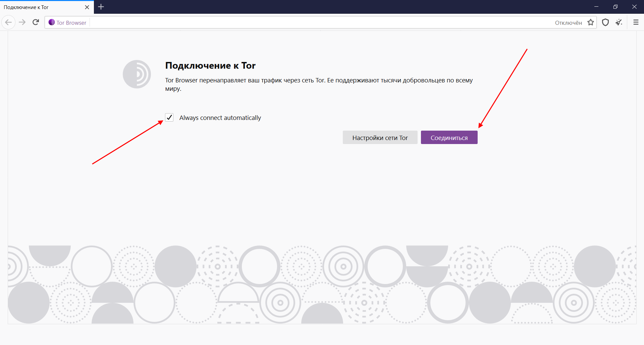
Task: Minimize the browser window
Action: [x=596, y=7]
